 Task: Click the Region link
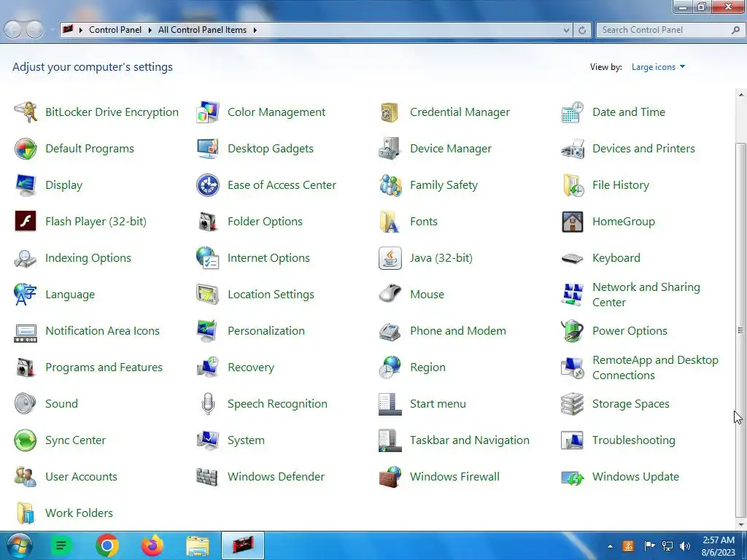[x=427, y=367]
